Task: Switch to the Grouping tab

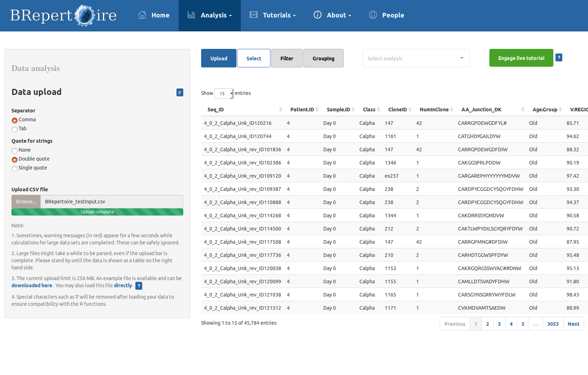Action: click(x=323, y=58)
